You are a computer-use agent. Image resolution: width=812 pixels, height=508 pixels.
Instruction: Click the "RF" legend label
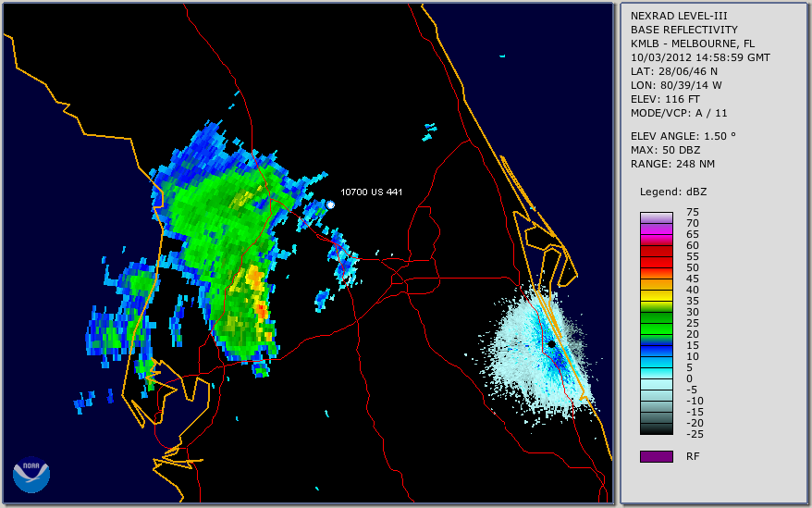point(693,456)
